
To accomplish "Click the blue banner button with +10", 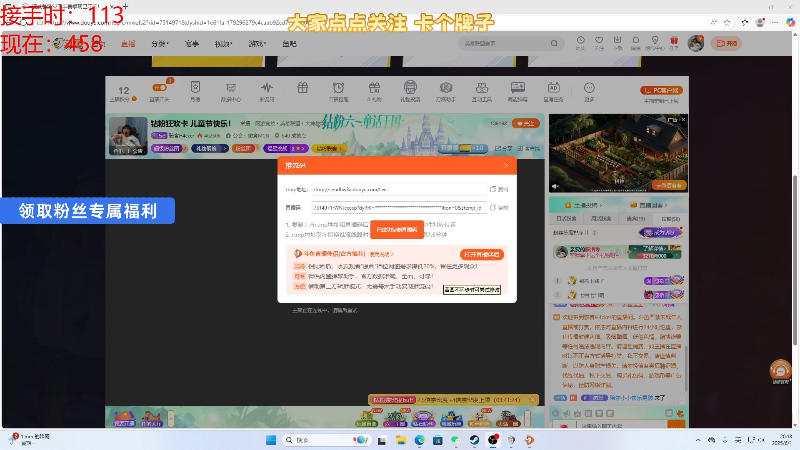I will (462, 148).
